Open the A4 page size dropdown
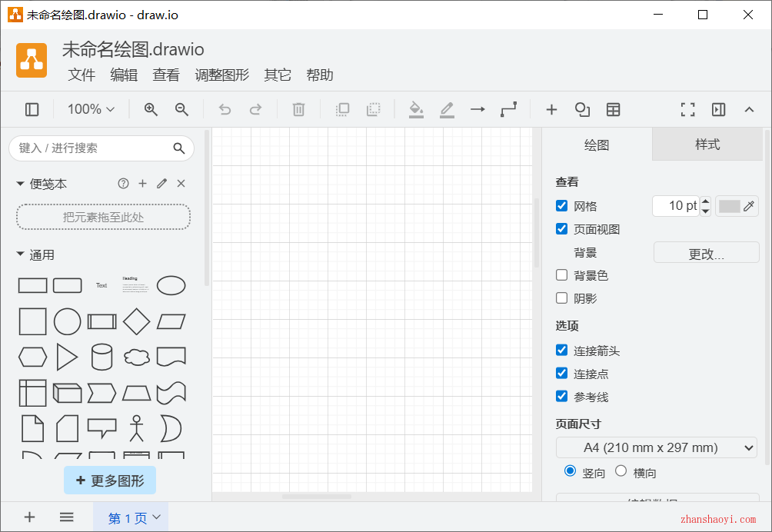This screenshot has height=532, width=772. click(x=657, y=447)
